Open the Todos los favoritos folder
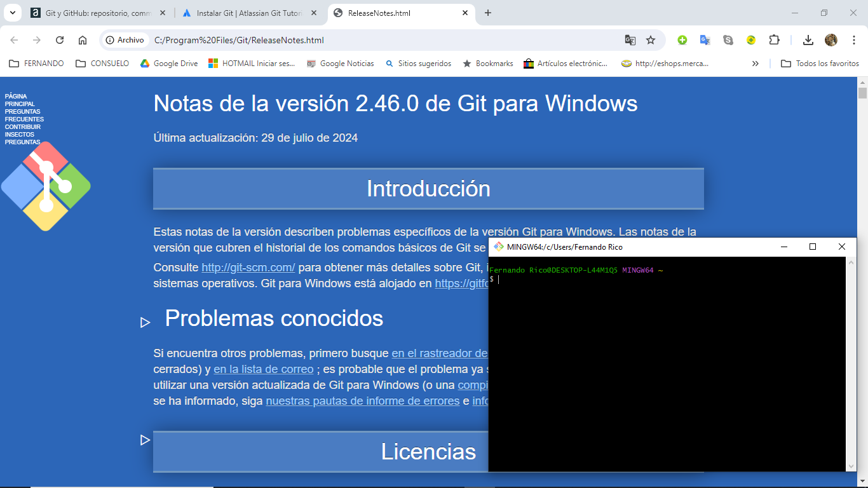Image resolution: width=868 pixels, height=488 pixels. coord(820,64)
